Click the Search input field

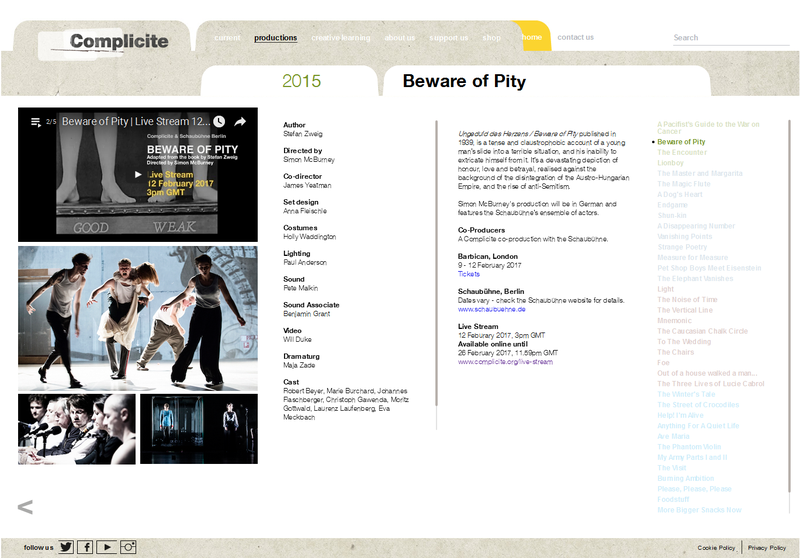[731, 38]
